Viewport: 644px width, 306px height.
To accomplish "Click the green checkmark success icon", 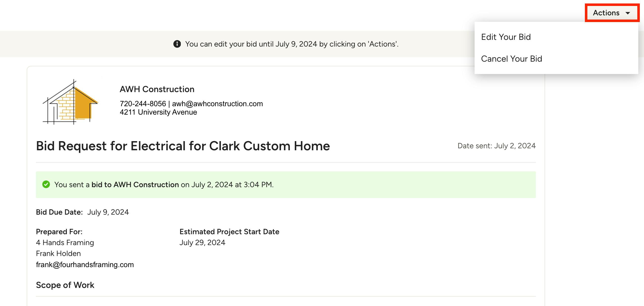I will pyautogui.click(x=46, y=184).
